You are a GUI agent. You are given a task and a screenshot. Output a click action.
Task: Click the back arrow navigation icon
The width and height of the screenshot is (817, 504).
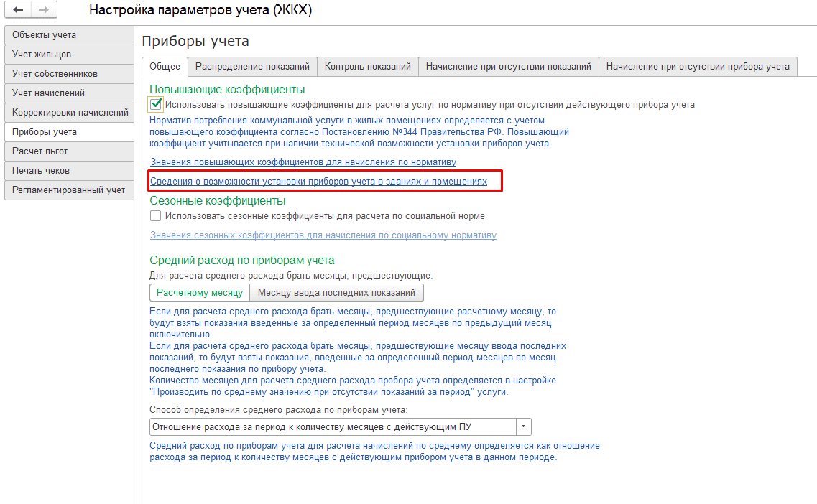18,10
